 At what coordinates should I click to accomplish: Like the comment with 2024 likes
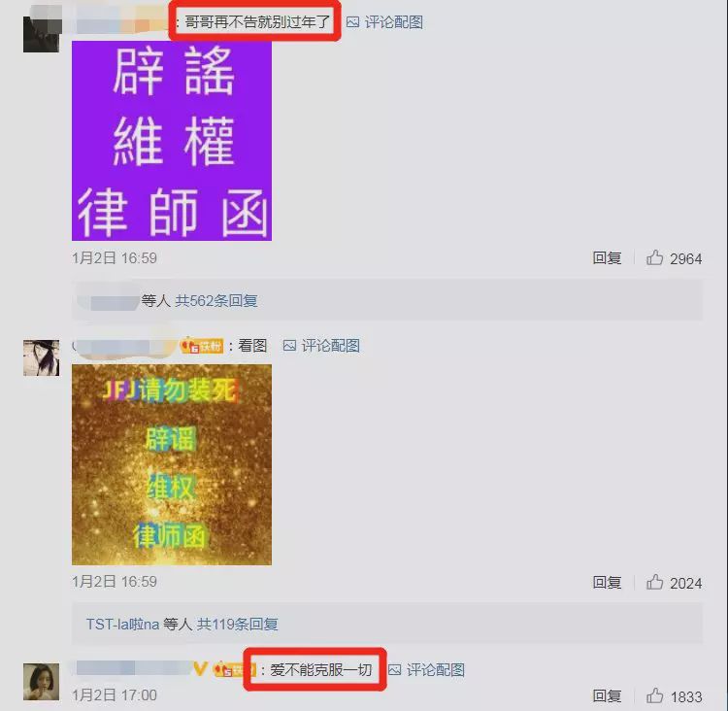click(x=654, y=582)
